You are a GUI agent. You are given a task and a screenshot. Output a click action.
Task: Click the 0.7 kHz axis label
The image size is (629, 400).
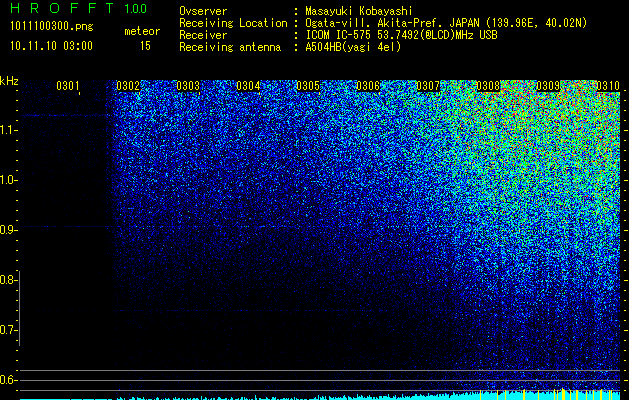pyautogui.click(x=8, y=330)
